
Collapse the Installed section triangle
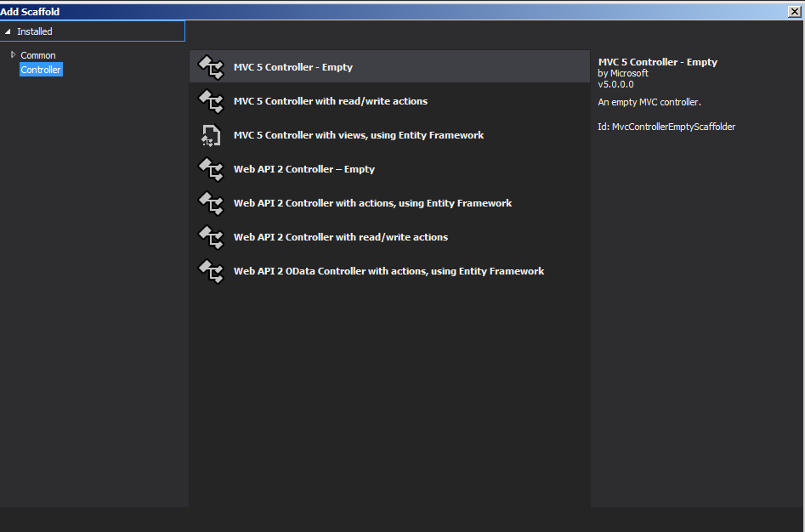click(8, 31)
